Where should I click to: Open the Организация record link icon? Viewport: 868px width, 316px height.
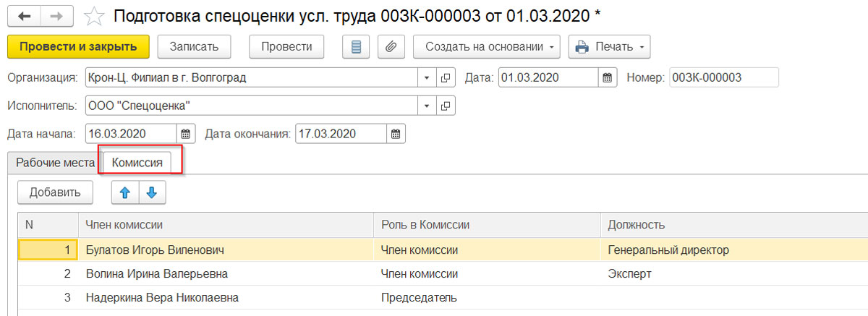click(446, 77)
